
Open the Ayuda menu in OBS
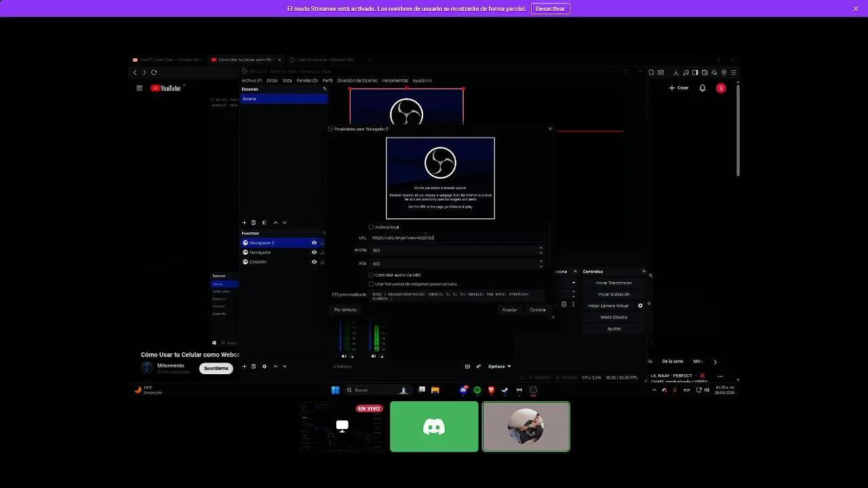422,80
